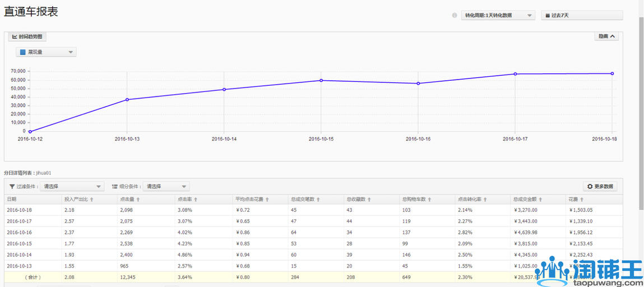644x287 pixels.
Task: Open the 过滤条件 请选择 dropdown
Action: click(72, 187)
